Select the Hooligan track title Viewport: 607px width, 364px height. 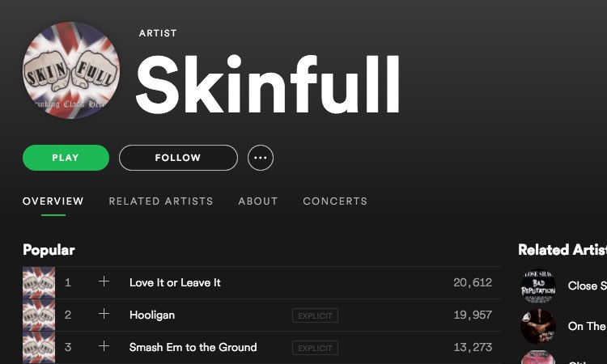click(152, 315)
